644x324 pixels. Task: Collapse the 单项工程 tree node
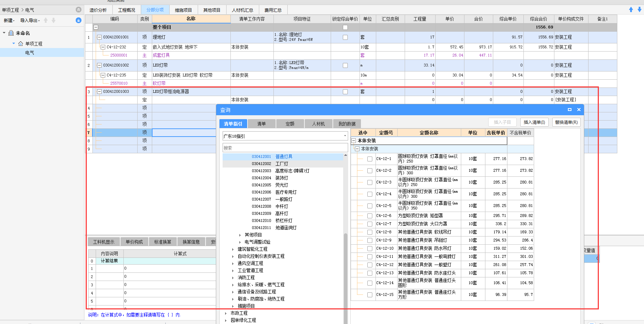14,43
